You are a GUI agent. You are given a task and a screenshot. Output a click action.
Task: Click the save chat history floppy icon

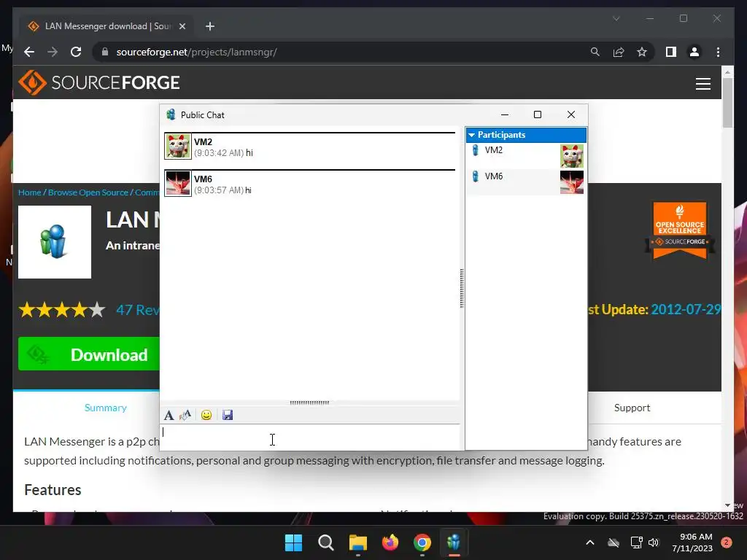click(x=228, y=415)
